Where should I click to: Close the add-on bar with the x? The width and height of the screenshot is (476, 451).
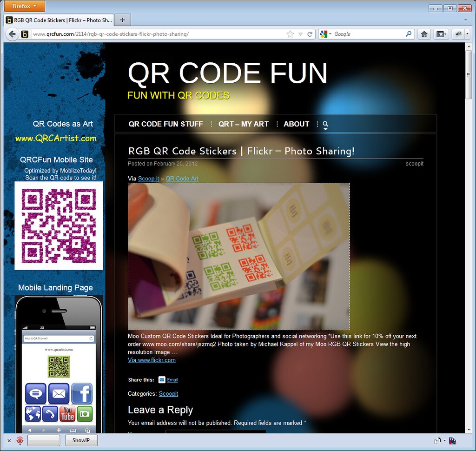point(9,441)
